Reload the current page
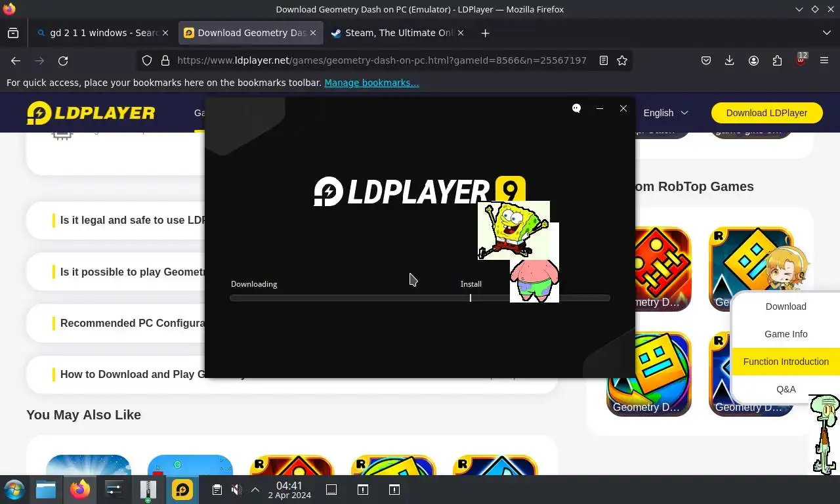This screenshot has width=840, height=504. click(63, 60)
